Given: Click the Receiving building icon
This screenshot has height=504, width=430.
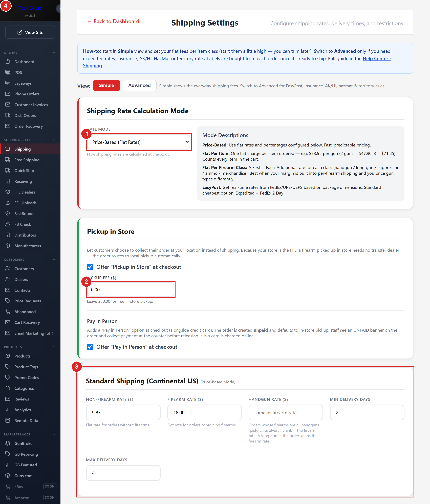Looking at the screenshot, I should pyautogui.click(x=8, y=181).
